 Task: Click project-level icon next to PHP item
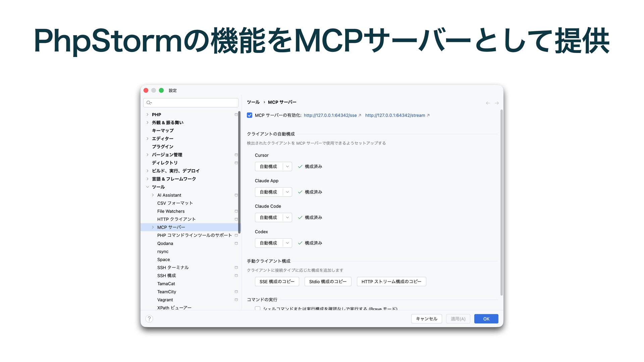click(236, 115)
